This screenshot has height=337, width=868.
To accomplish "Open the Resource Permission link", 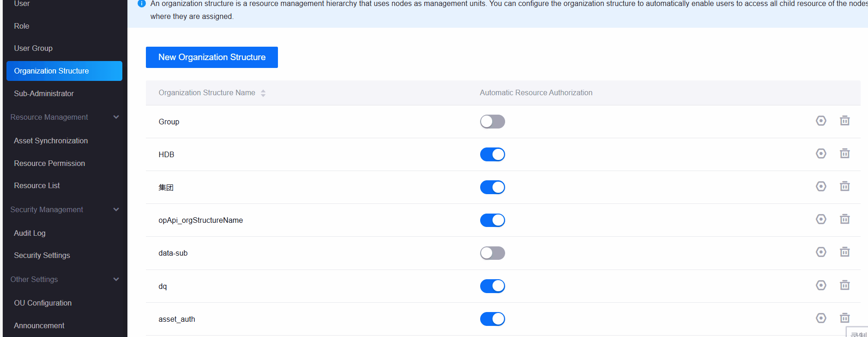I will pos(49,163).
